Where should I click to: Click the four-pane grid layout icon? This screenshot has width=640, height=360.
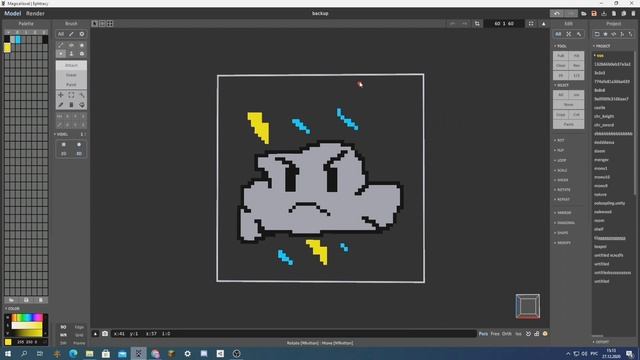pos(110,24)
